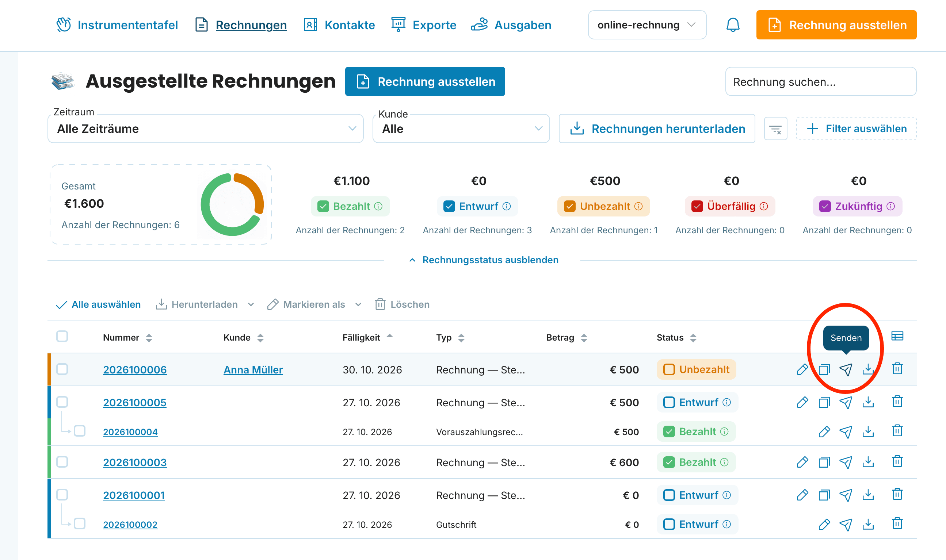Viewport: 946px width, 560px height.
Task: Check the box for invoice 2026100006
Action: pyautogui.click(x=62, y=369)
